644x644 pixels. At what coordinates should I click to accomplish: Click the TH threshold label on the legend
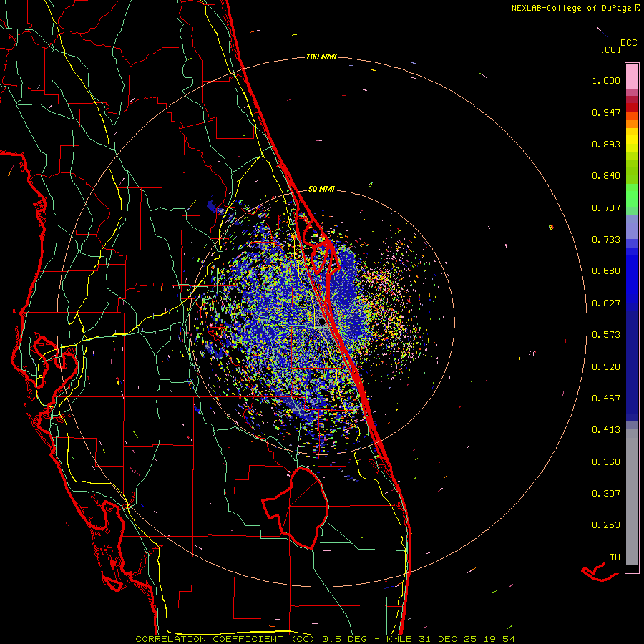pyautogui.click(x=615, y=557)
